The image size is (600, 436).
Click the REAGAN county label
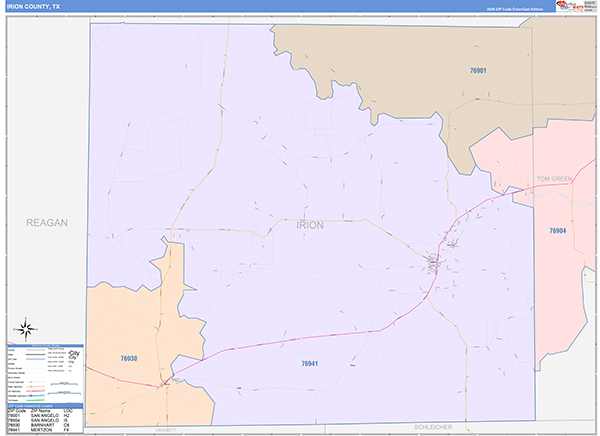(x=47, y=222)
